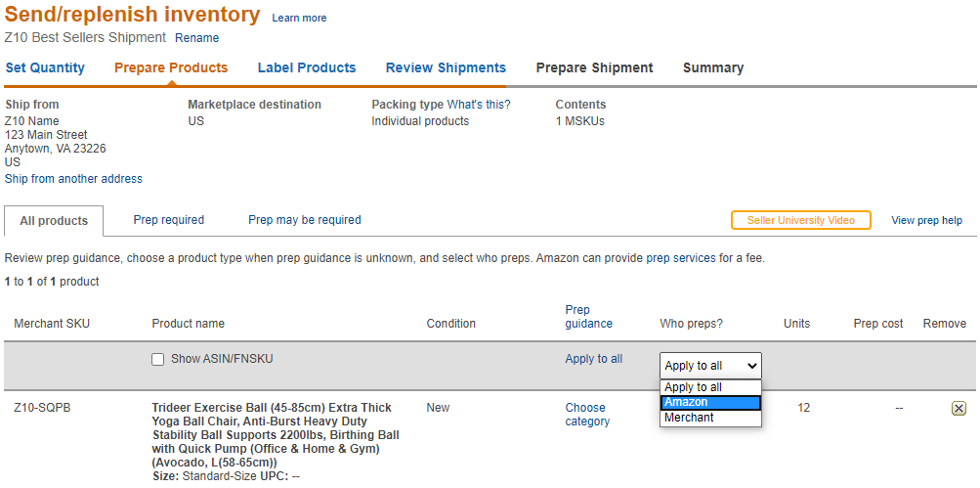980x488 pixels.
Task: Click Ship from another address link
Action: 73,179
